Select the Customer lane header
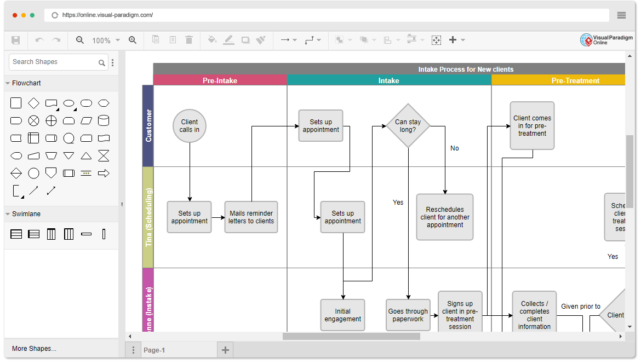 [148, 126]
